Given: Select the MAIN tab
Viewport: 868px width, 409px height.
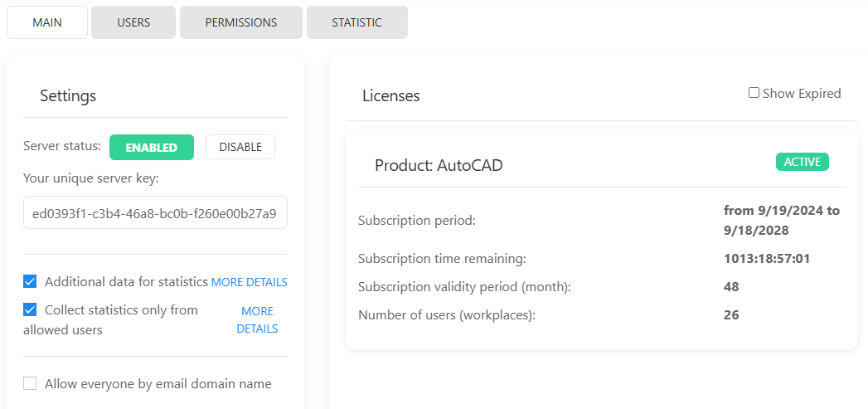Looking at the screenshot, I should pyautogui.click(x=47, y=22).
